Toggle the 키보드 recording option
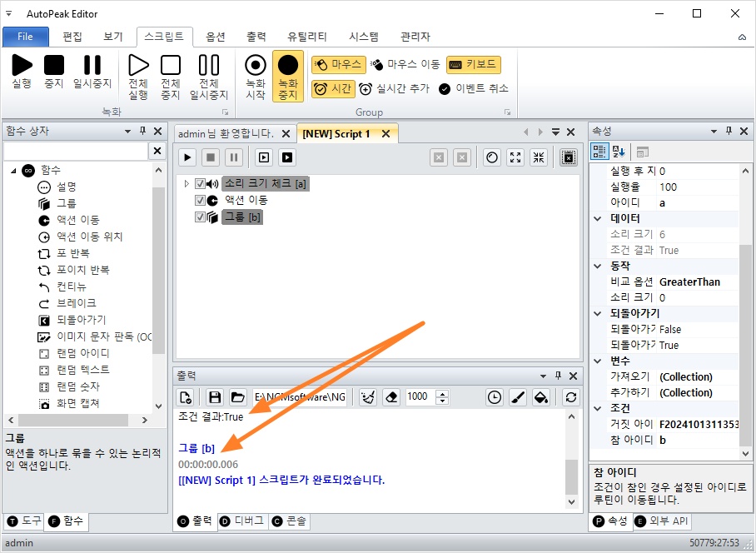This screenshot has width=756, height=553. [x=474, y=64]
